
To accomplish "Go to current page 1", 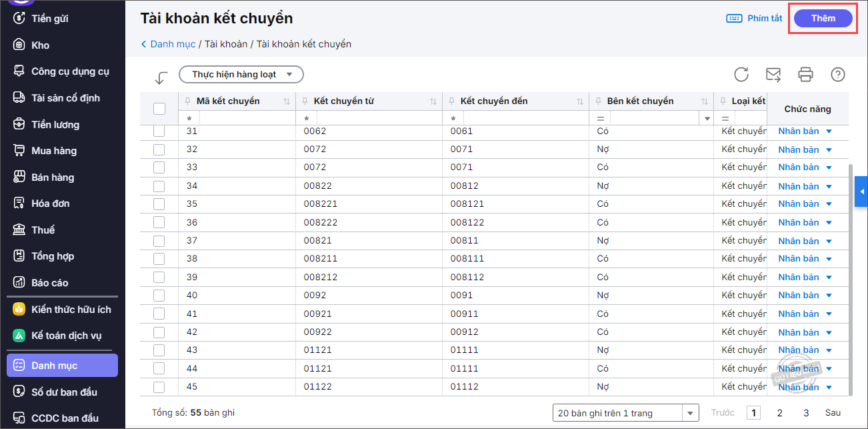I will pyautogui.click(x=753, y=413).
